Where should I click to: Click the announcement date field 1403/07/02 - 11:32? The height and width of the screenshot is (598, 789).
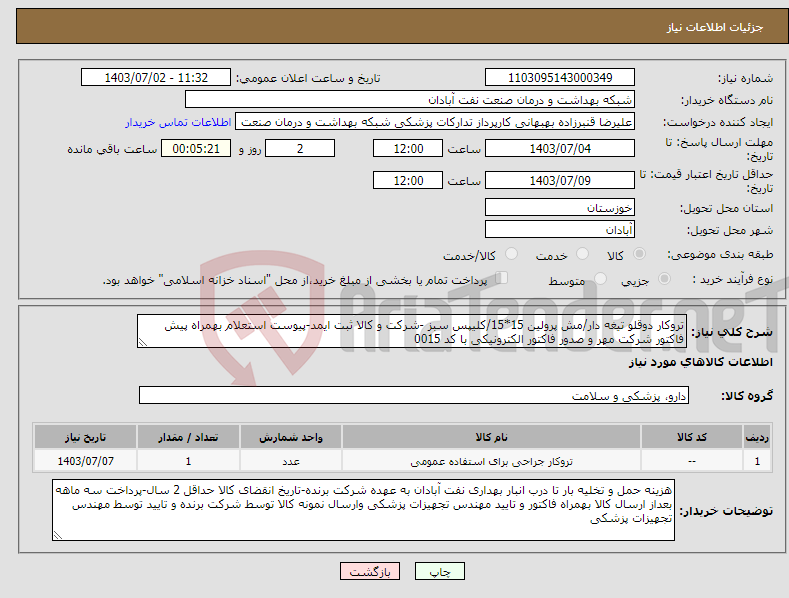[x=155, y=78]
